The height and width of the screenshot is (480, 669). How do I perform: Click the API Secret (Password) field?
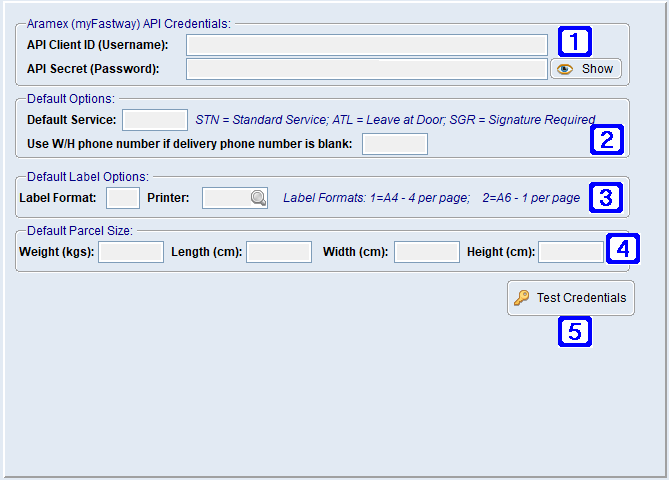pos(366,69)
